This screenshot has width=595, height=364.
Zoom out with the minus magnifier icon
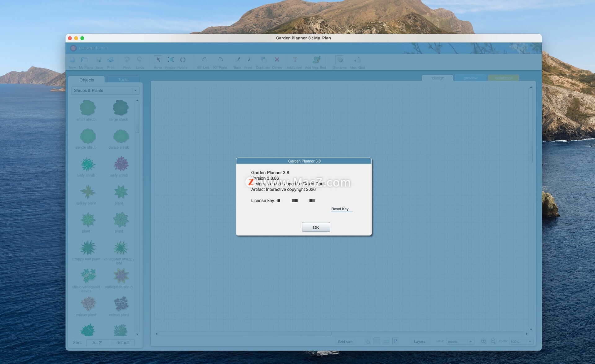493,341
